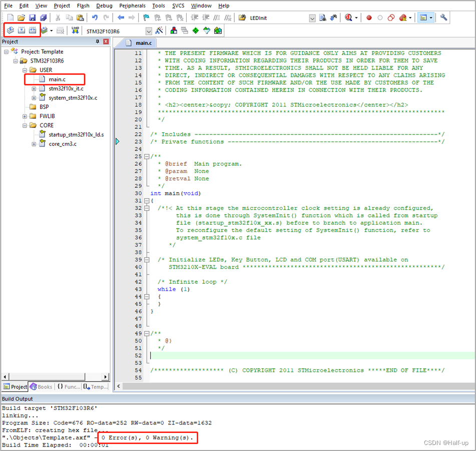Viewport: 476px width, 451px height.
Task: Comment out the selected lines
Action: [x=217, y=17]
